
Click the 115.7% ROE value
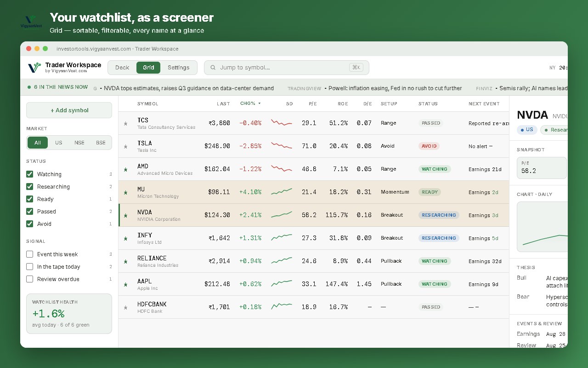coord(336,215)
